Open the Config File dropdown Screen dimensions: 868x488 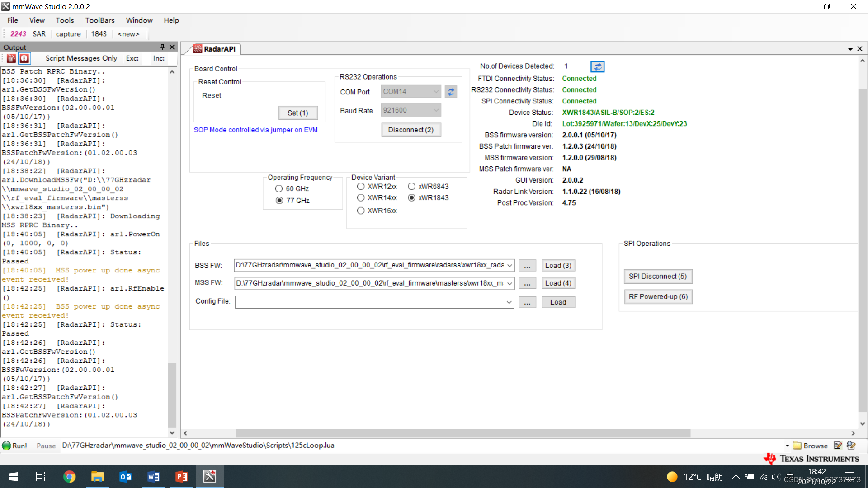pos(509,302)
